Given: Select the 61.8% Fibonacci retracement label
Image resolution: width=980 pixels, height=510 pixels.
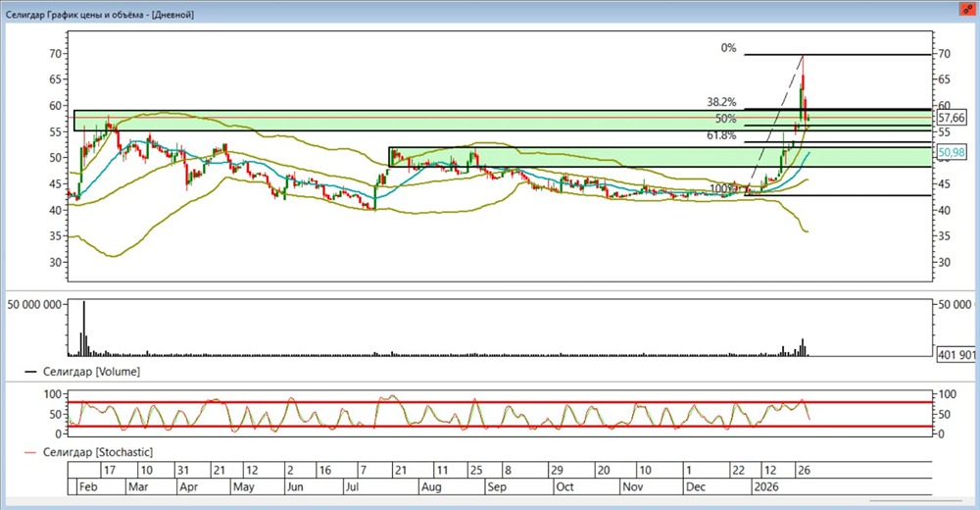Looking at the screenshot, I should (721, 135).
